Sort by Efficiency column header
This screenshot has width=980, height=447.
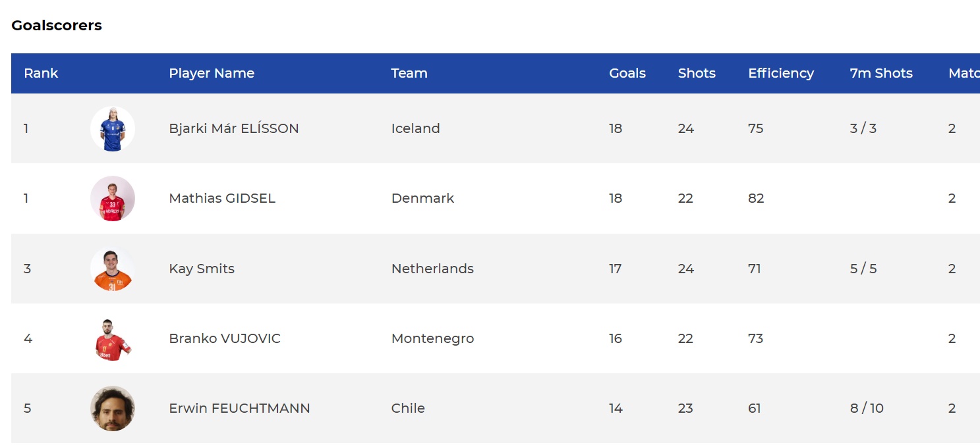tap(781, 73)
